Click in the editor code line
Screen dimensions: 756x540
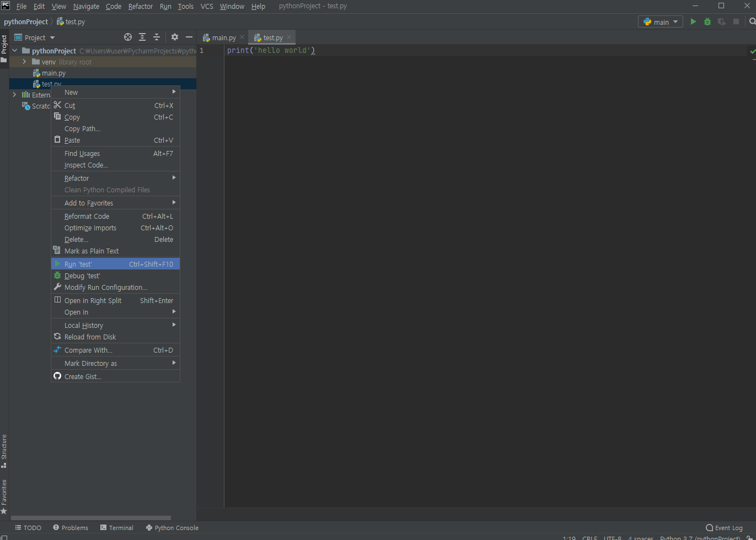(271, 51)
